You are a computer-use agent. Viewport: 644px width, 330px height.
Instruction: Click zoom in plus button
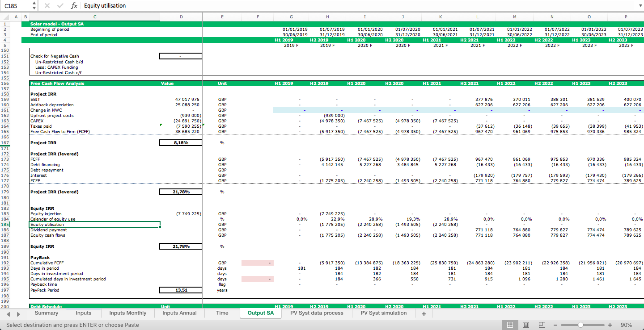point(610,325)
